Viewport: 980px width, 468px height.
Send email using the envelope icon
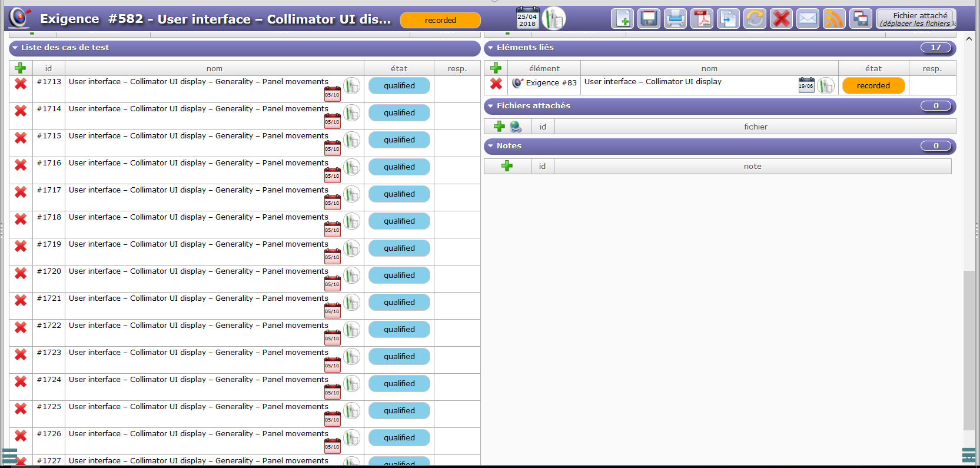[x=808, y=19]
